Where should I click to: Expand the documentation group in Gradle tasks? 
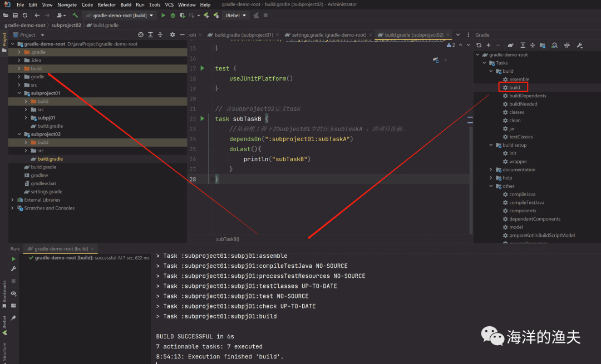click(x=491, y=169)
